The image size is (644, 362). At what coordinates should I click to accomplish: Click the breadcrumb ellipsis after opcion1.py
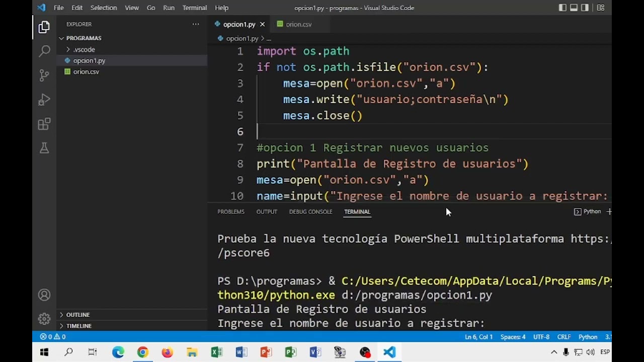point(269,39)
